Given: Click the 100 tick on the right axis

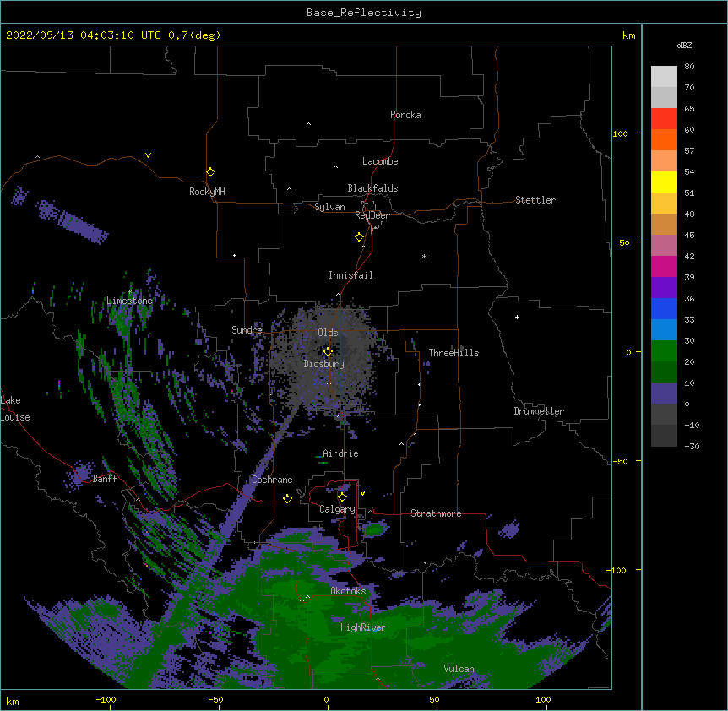Looking at the screenshot, I should pyautogui.click(x=620, y=133).
